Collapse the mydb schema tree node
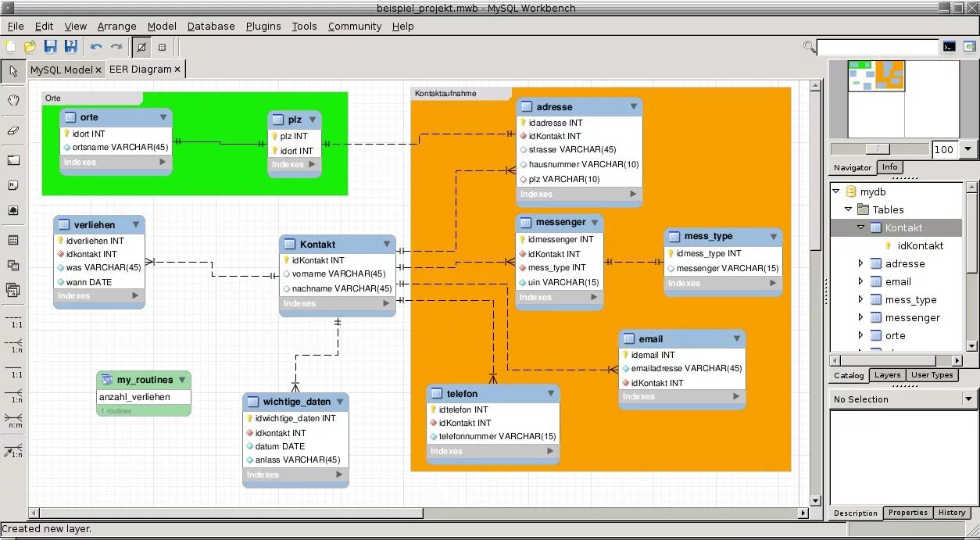The width and height of the screenshot is (980, 540). [836, 191]
